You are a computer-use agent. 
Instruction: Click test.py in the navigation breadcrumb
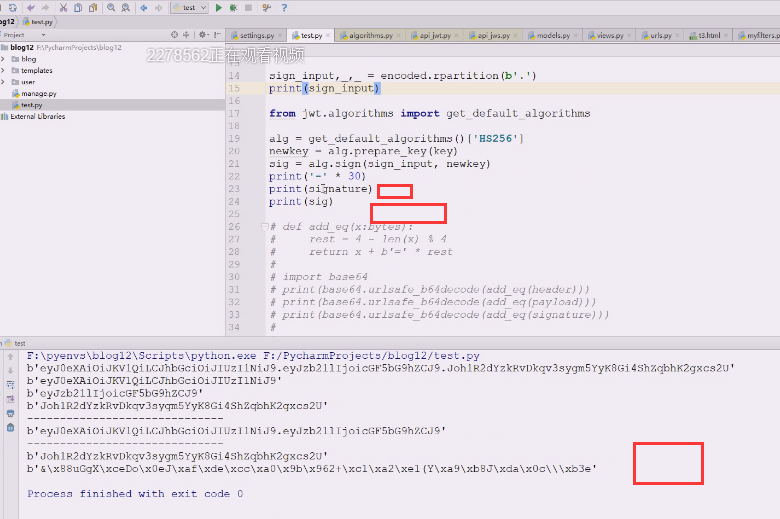tap(38, 22)
